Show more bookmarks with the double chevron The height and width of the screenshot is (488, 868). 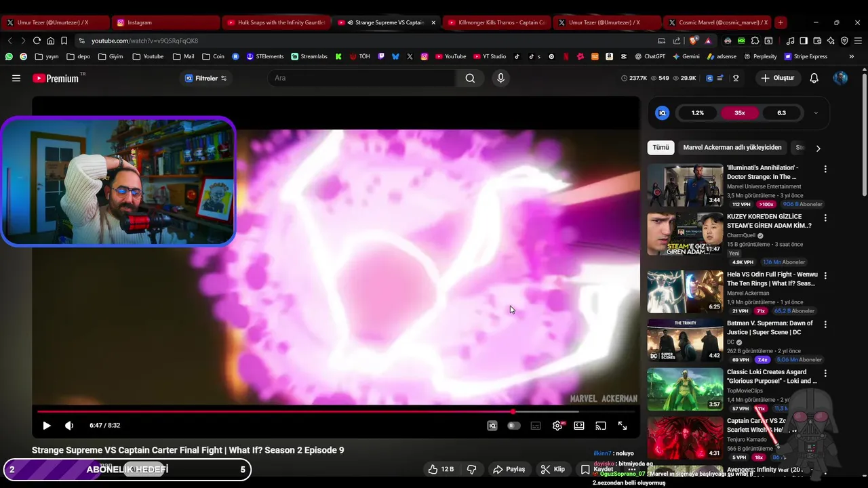[852, 56]
